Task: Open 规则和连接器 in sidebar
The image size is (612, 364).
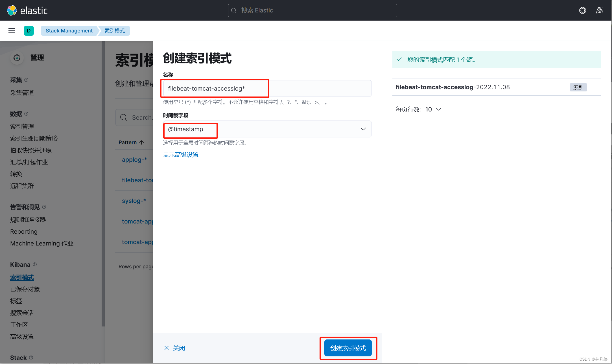Action: (28, 220)
